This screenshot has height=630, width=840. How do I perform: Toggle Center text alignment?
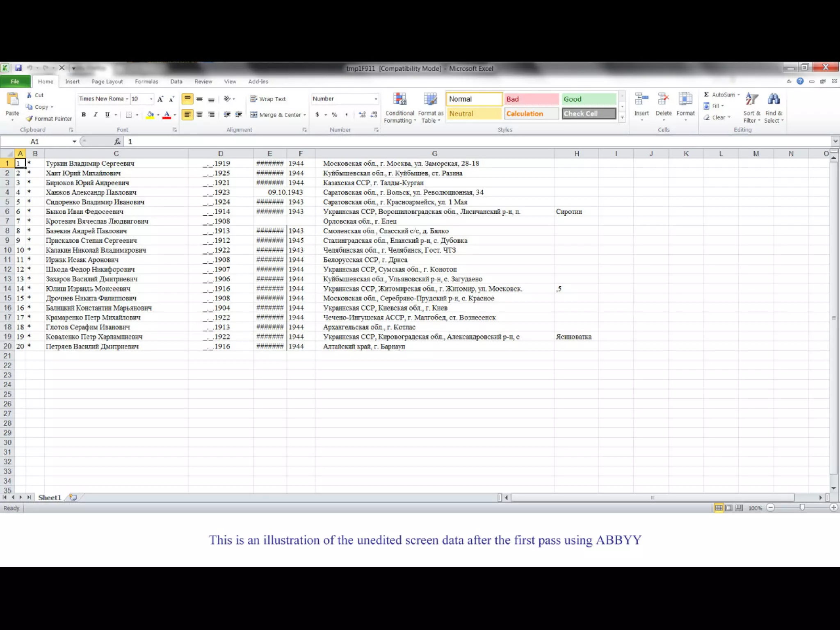click(199, 115)
